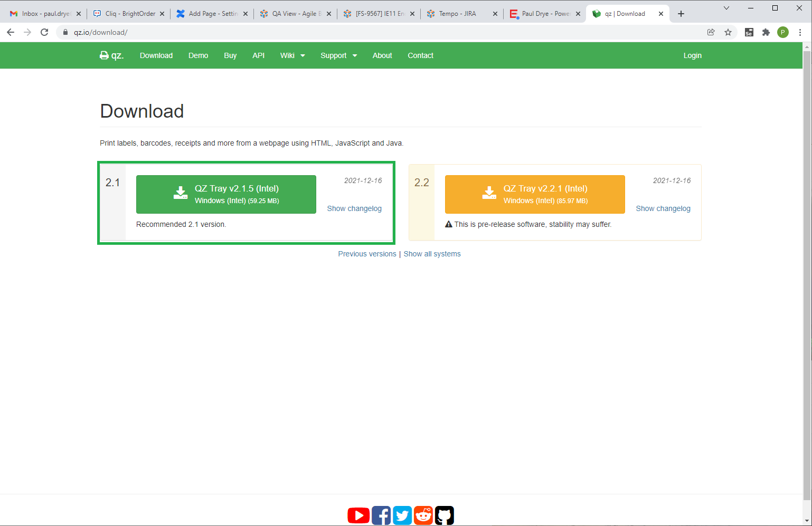Open the GitHub social icon in footer
812x526 pixels.
pyautogui.click(x=445, y=515)
